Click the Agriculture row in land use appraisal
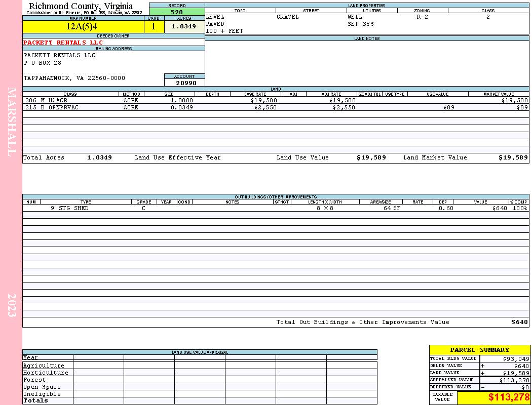Viewport: 532px width, 405px height. point(200,366)
